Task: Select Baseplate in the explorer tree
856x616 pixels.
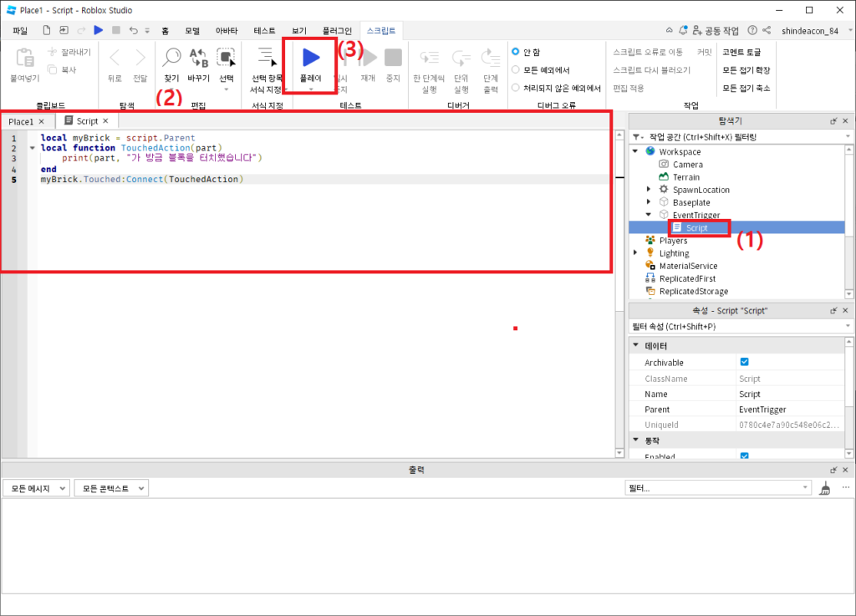Action: 690,202
